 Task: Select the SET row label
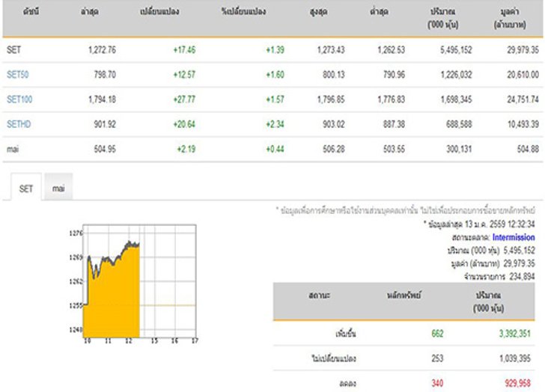[14, 50]
